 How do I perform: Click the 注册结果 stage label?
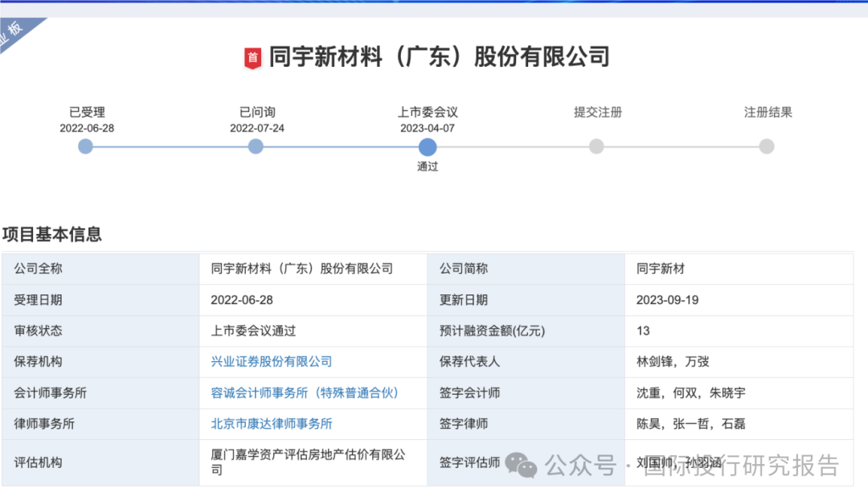pyautogui.click(x=768, y=113)
